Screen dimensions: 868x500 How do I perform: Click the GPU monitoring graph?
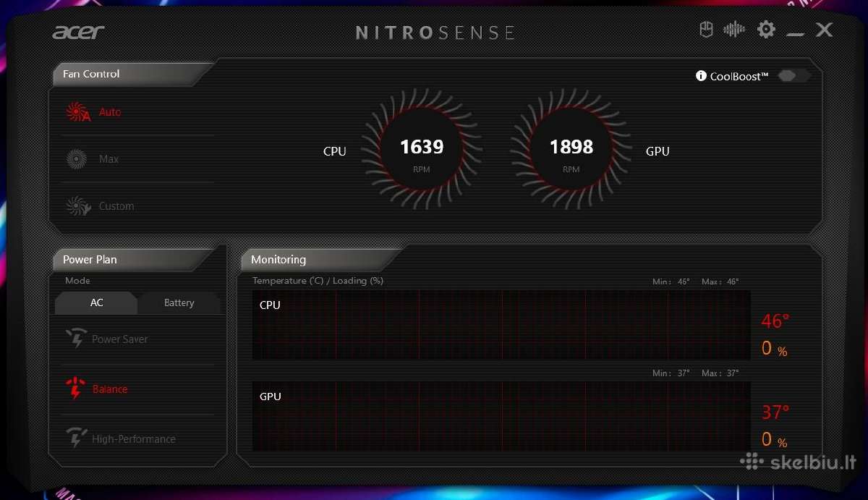tap(501, 416)
